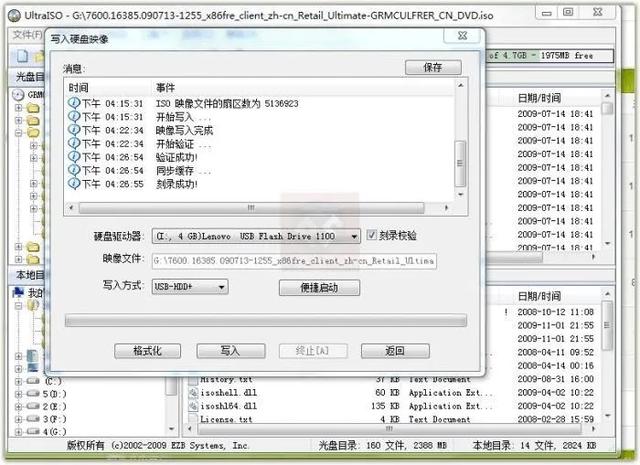The width and height of the screenshot is (640, 465).
Task: Click message list scroll up arrow
Action: coord(460,85)
